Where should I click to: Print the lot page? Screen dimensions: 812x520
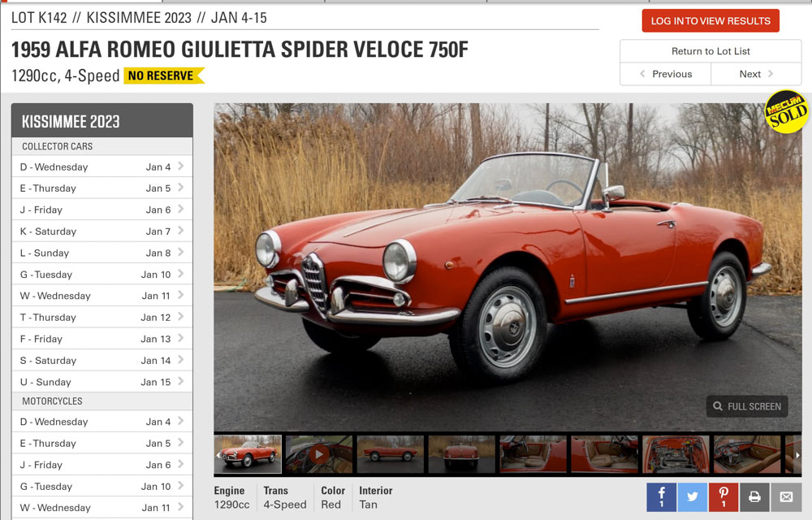[x=754, y=496]
